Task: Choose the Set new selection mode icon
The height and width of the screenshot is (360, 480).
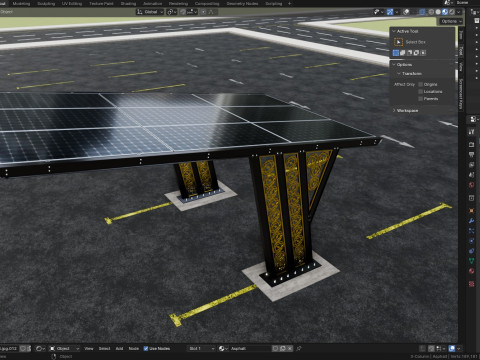Action: coord(396,53)
